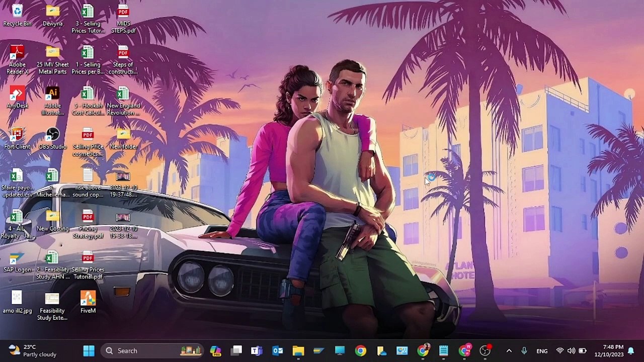Select the AnyDesk shortcut icon
The height and width of the screenshot is (362, 644).
[17, 98]
